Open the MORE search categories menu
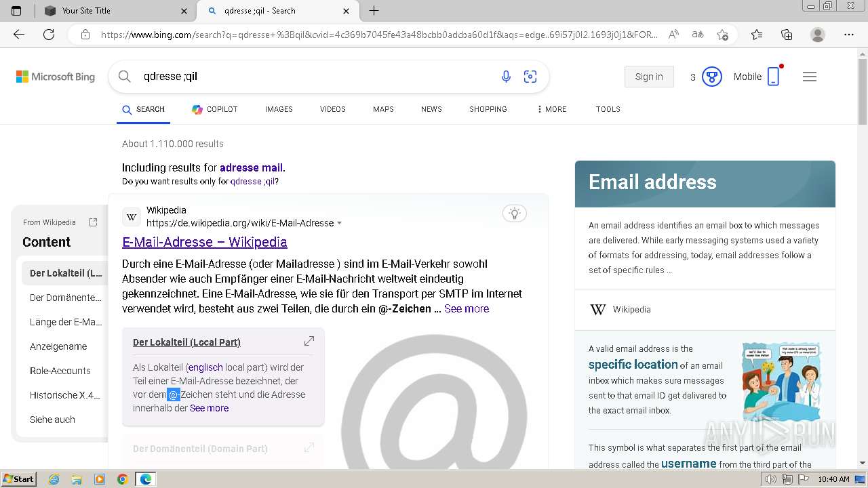This screenshot has width=868, height=488. [551, 109]
